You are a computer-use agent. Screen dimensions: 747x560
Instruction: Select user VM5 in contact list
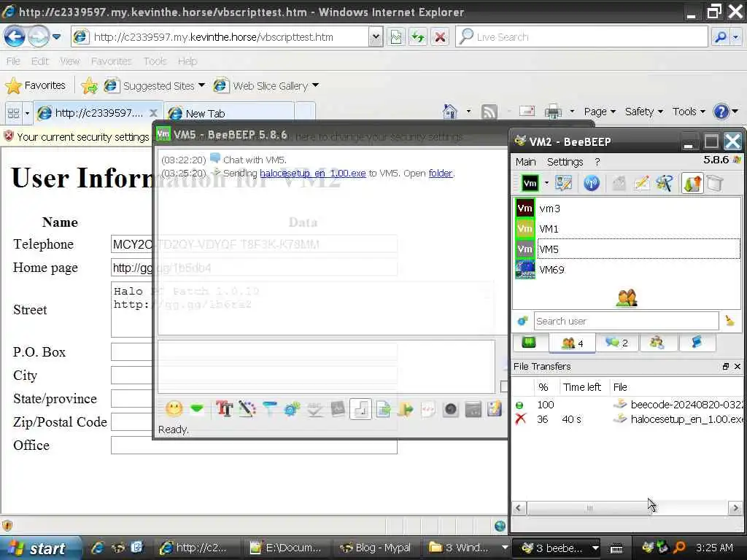coord(628,249)
